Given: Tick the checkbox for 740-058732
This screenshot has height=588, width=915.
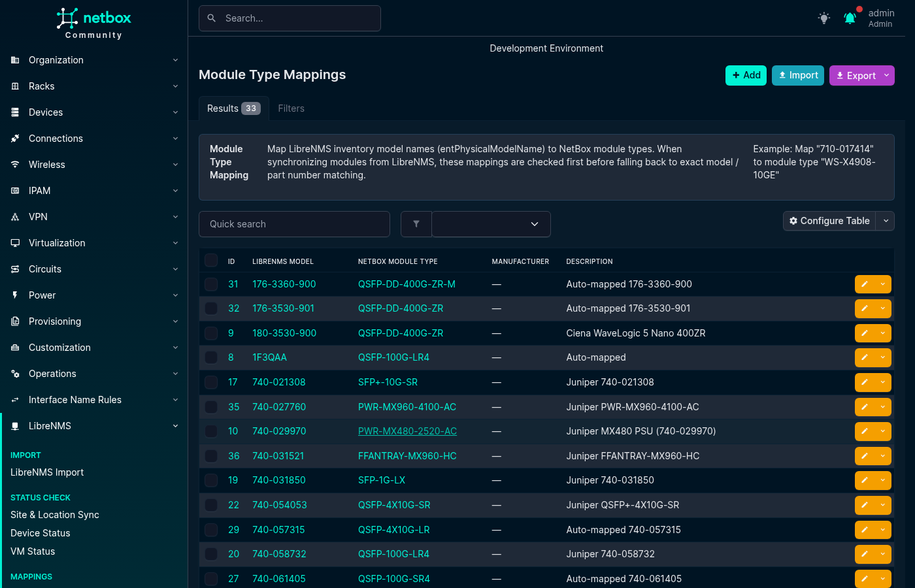Looking at the screenshot, I should pos(211,554).
